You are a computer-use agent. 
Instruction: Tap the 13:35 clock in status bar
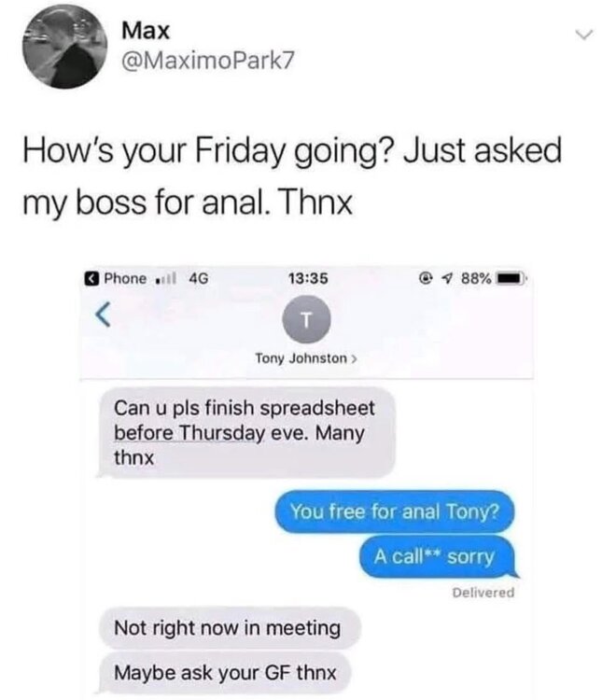(x=308, y=278)
